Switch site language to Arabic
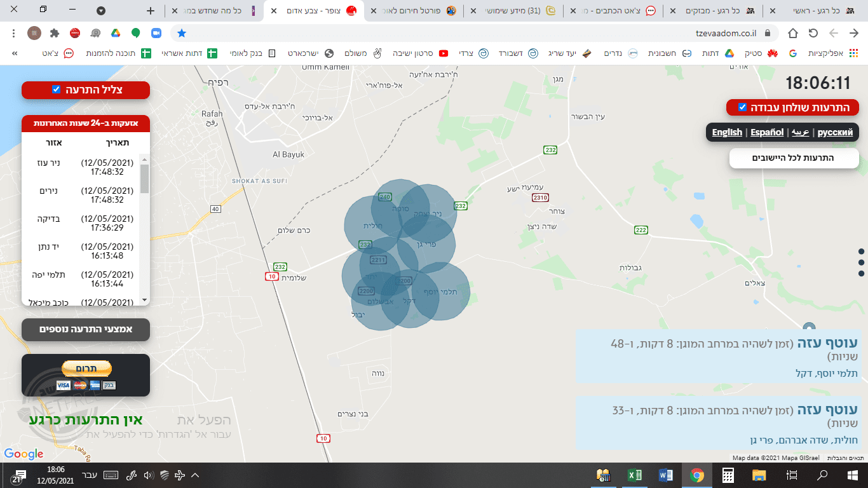The image size is (868, 488). [x=801, y=132]
